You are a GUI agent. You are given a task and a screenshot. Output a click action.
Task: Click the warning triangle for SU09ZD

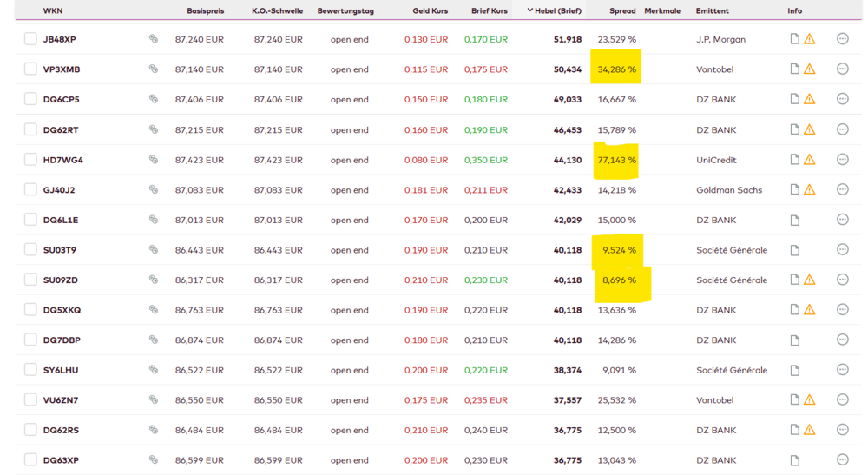click(x=810, y=280)
